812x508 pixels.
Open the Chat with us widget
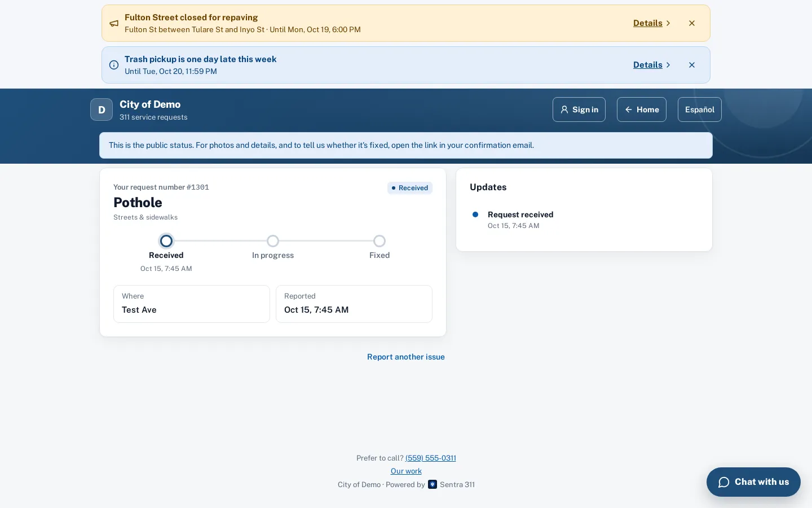[x=753, y=482]
